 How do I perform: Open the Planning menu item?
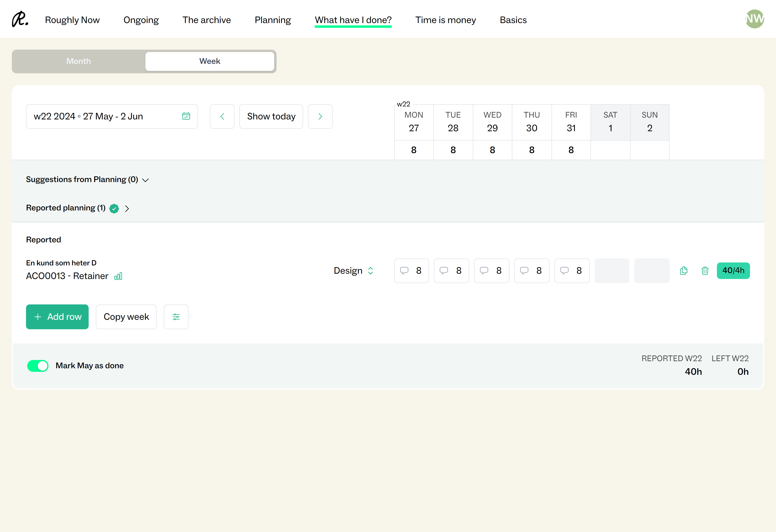pyautogui.click(x=273, y=20)
